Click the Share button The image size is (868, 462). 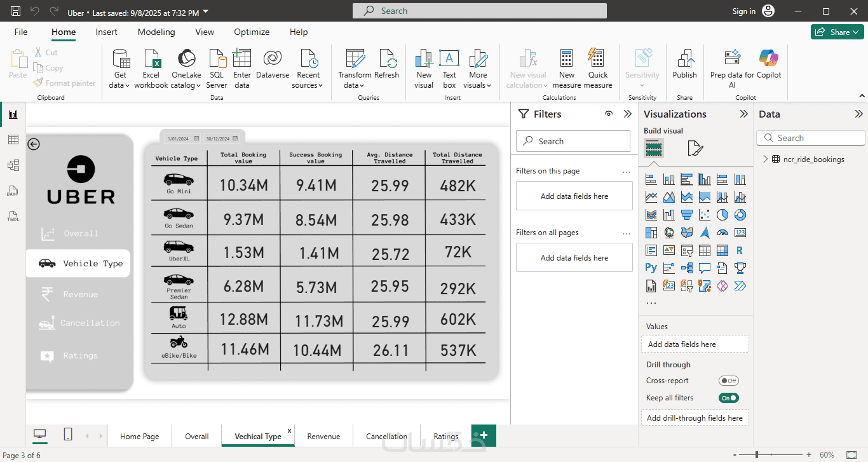834,32
